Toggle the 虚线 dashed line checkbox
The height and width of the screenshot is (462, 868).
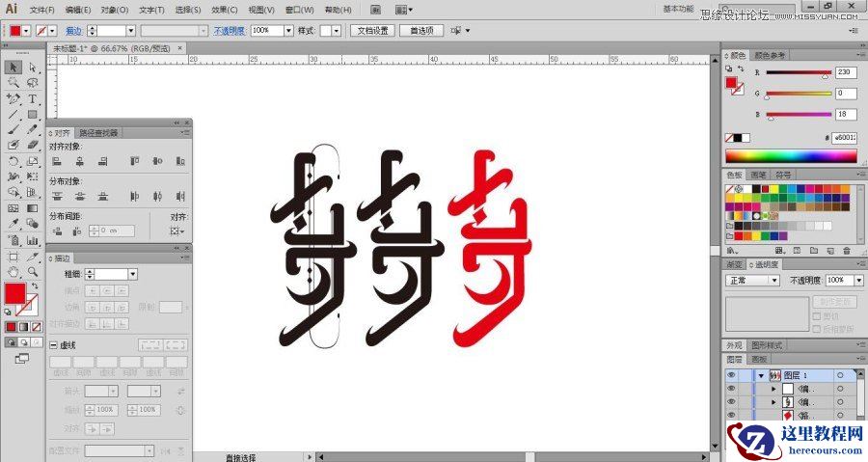coord(54,345)
